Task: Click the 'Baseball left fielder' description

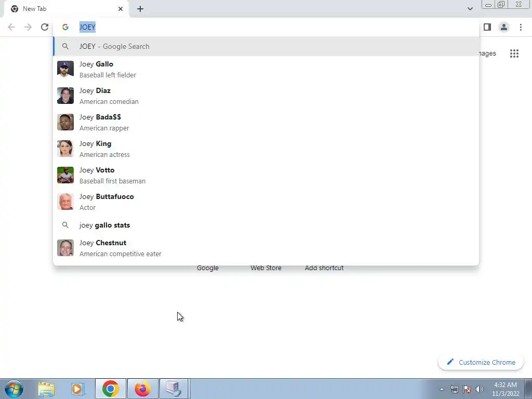Action: pos(108,75)
